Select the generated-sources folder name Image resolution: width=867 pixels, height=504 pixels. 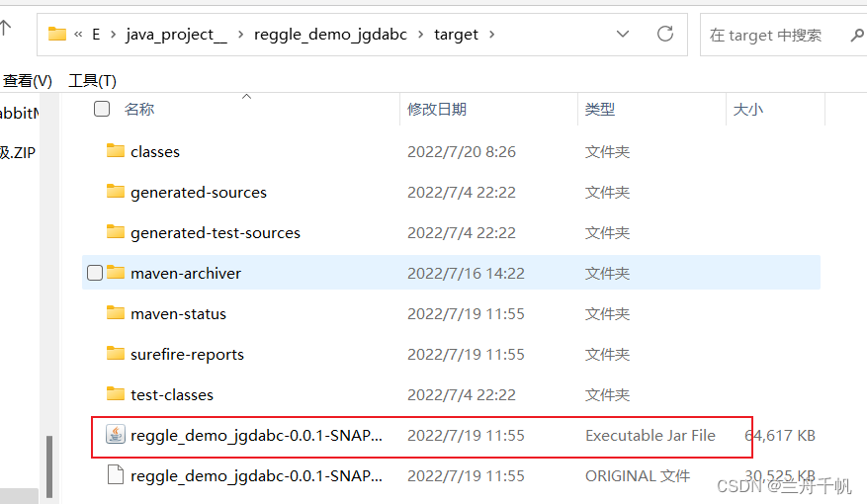click(x=199, y=193)
